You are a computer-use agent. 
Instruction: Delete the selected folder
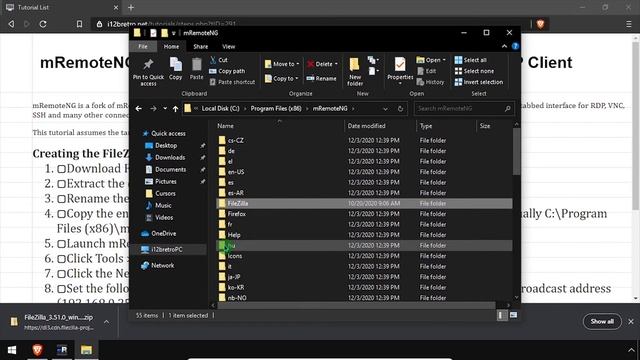pyautogui.click(x=319, y=64)
